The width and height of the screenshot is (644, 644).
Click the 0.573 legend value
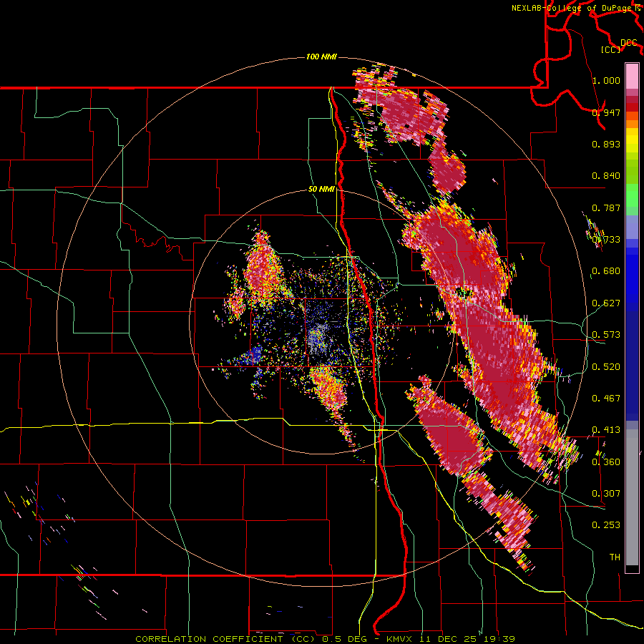(x=606, y=335)
